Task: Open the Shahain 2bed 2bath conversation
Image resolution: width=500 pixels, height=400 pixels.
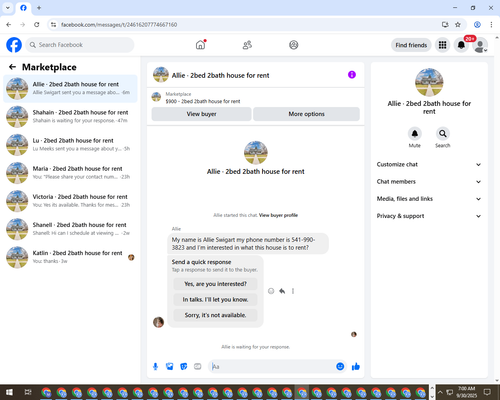Action: (70, 117)
